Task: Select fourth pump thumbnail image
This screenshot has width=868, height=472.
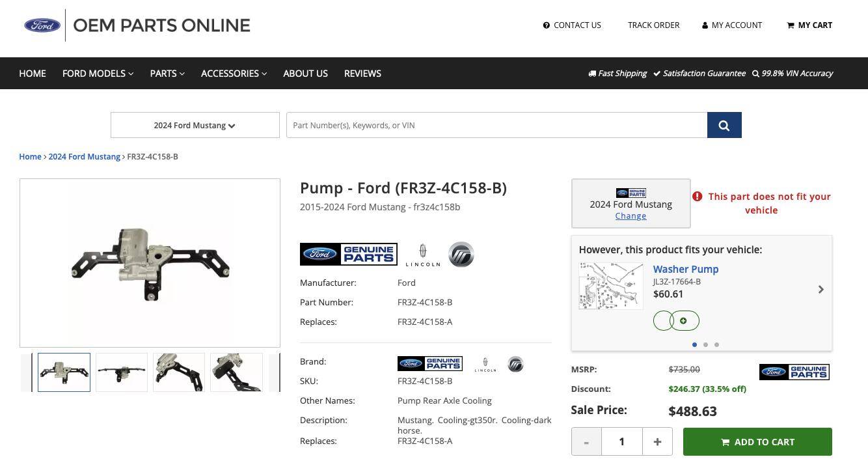Action: [x=237, y=372]
